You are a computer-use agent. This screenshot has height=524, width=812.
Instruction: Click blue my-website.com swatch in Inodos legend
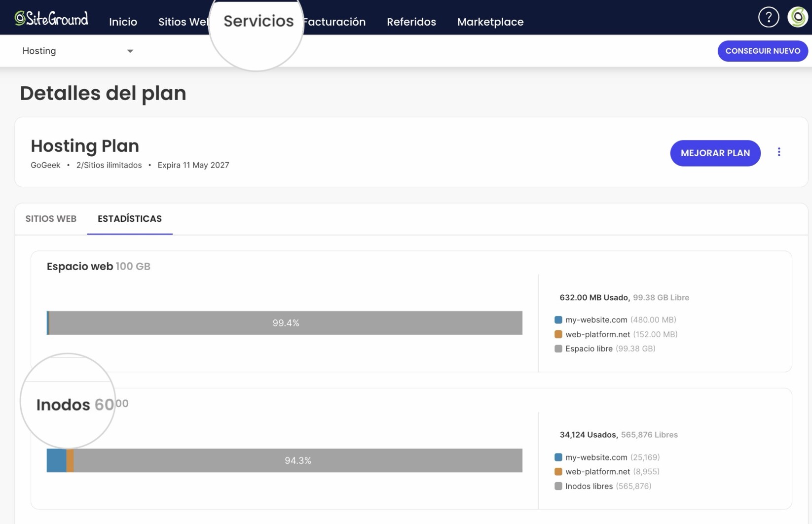[558, 457]
